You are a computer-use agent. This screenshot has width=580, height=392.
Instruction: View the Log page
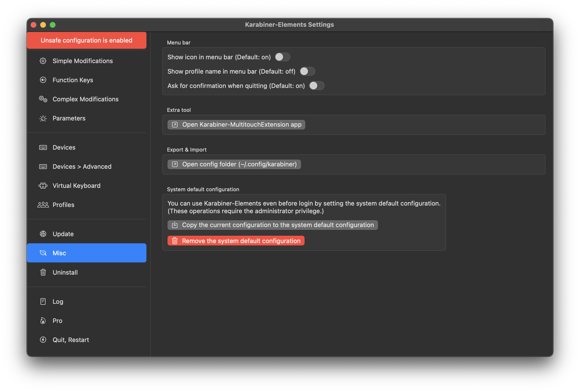pyautogui.click(x=87, y=301)
